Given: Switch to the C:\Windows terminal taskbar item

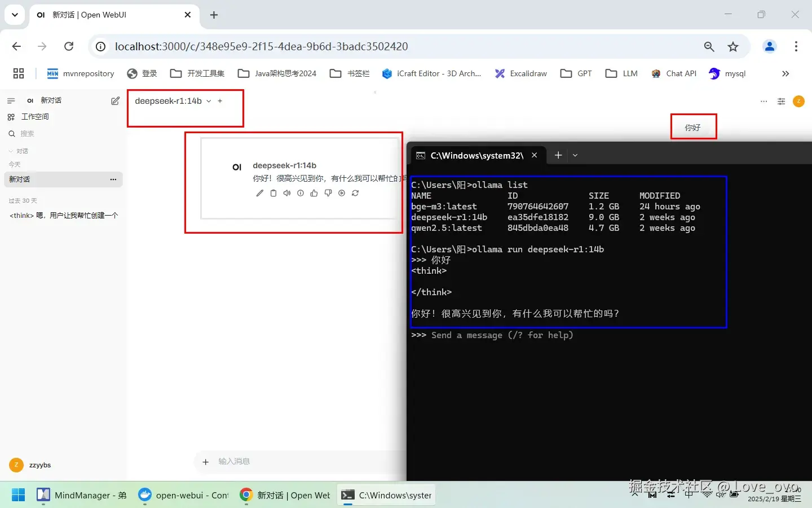Looking at the screenshot, I should pyautogui.click(x=387, y=495).
